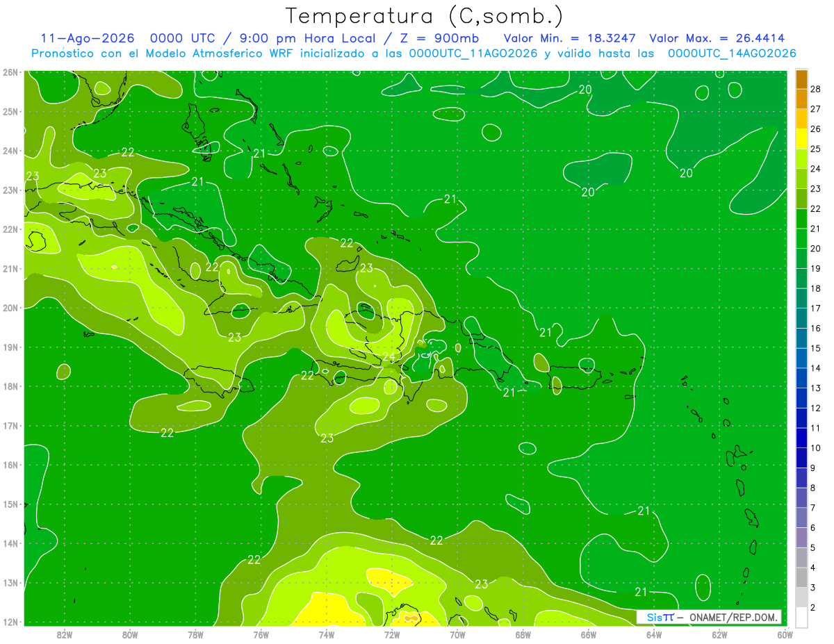
Task: Click the '60W' longitude label
Action: pos(785,634)
